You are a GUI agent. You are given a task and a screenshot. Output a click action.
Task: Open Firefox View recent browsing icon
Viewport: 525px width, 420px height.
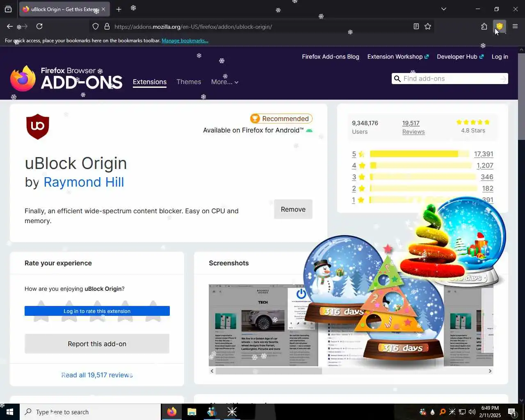(x=8, y=9)
